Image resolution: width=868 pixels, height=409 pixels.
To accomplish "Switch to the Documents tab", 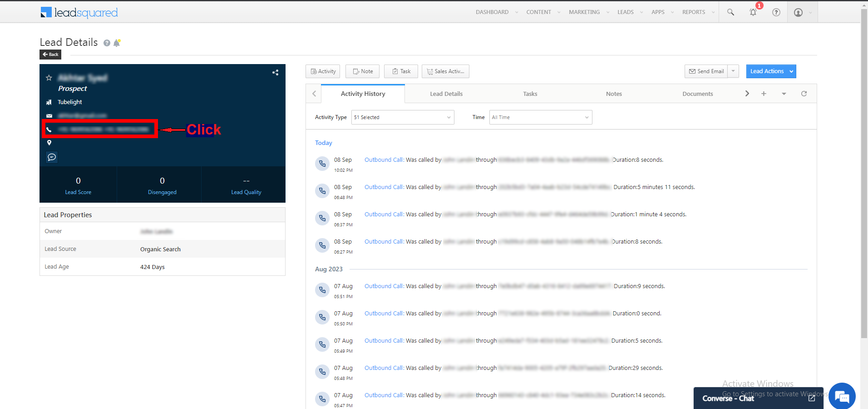I will (x=697, y=94).
